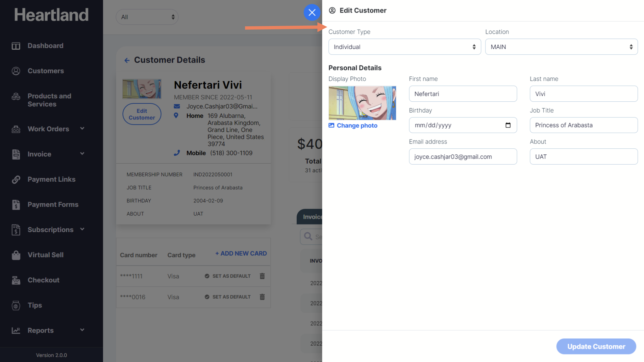Screen dimensions: 644x362
Task: Open the Tips sidebar icon
Action: pyautogui.click(x=16, y=305)
